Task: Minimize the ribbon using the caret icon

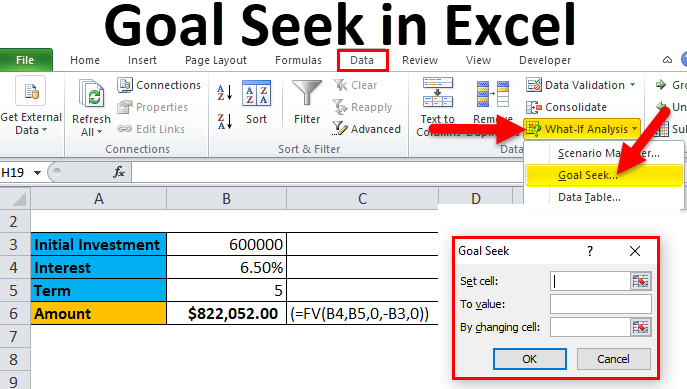Action: pos(667,60)
